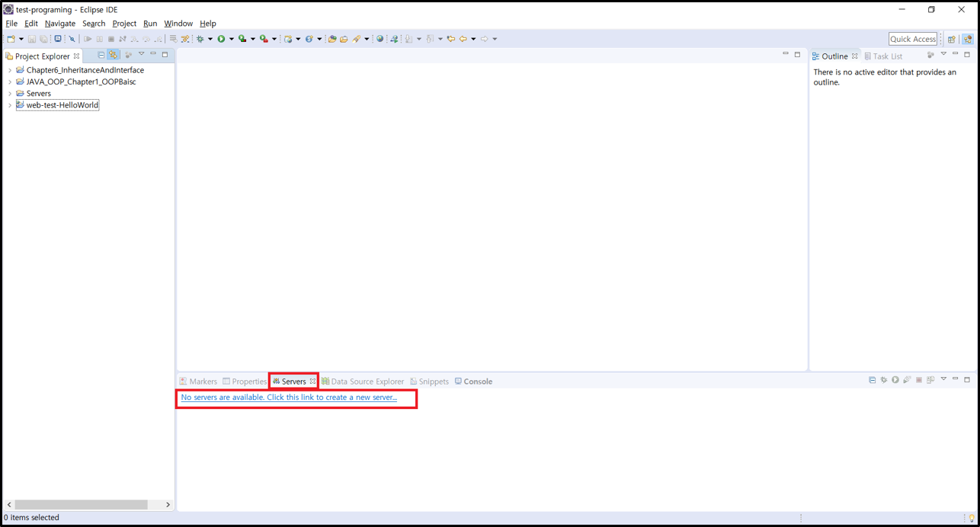Open the Edit menu
Screen dimensions: 980x527
coord(31,24)
